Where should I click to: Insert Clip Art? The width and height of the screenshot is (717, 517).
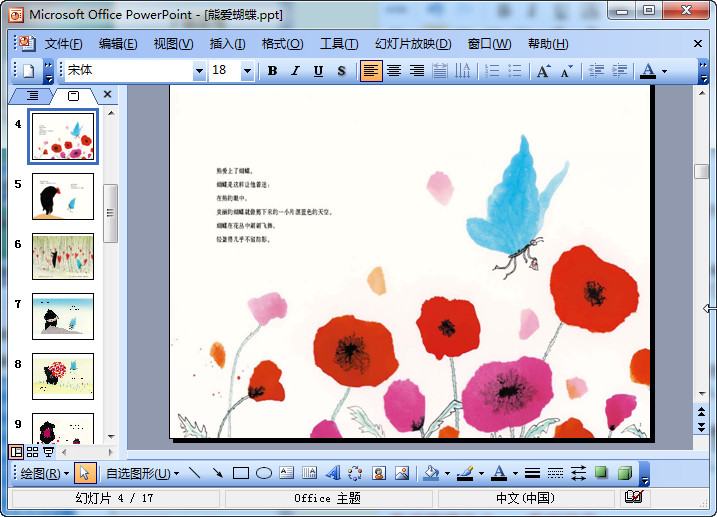click(379, 473)
